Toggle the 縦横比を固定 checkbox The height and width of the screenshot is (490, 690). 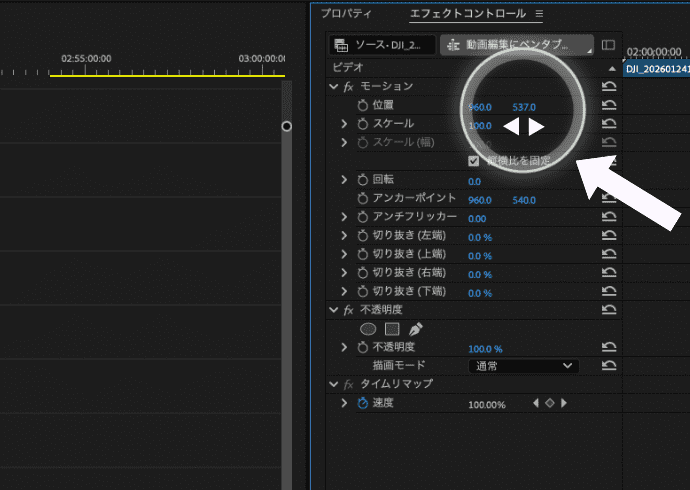click(474, 161)
